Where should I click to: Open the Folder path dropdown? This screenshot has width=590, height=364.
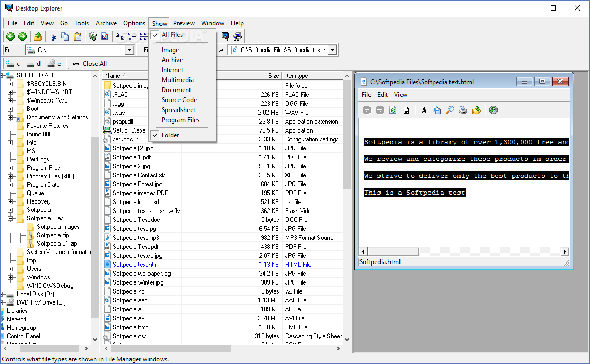pos(130,49)
